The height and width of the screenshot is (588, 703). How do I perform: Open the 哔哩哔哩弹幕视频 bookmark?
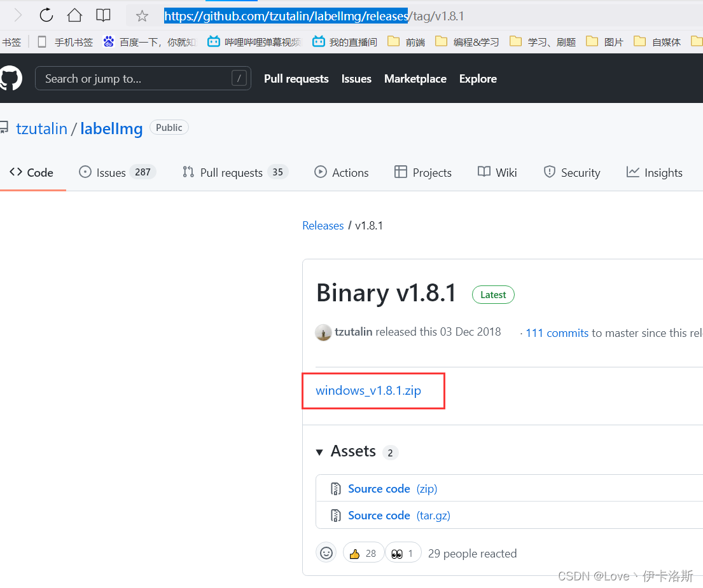coord(254,42)
